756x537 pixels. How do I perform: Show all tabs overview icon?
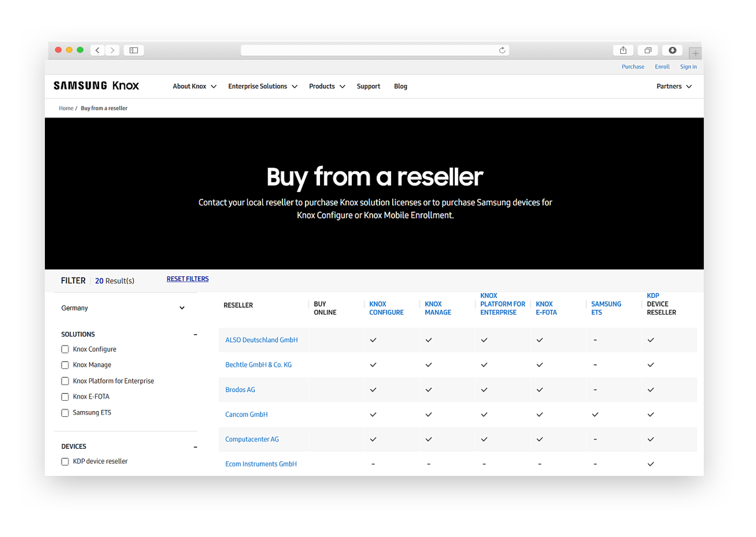pyautogui.click(x=647, y=50)
